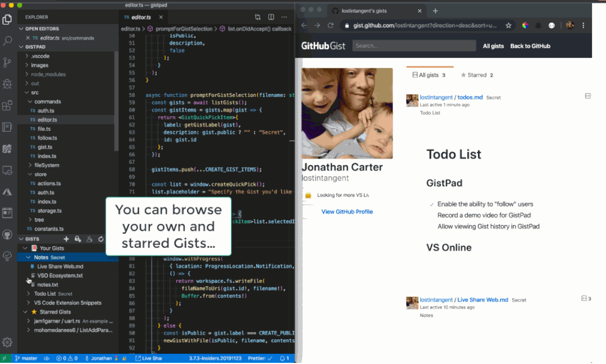
Task: Click the split editor icon
Action: click(271, 17)
